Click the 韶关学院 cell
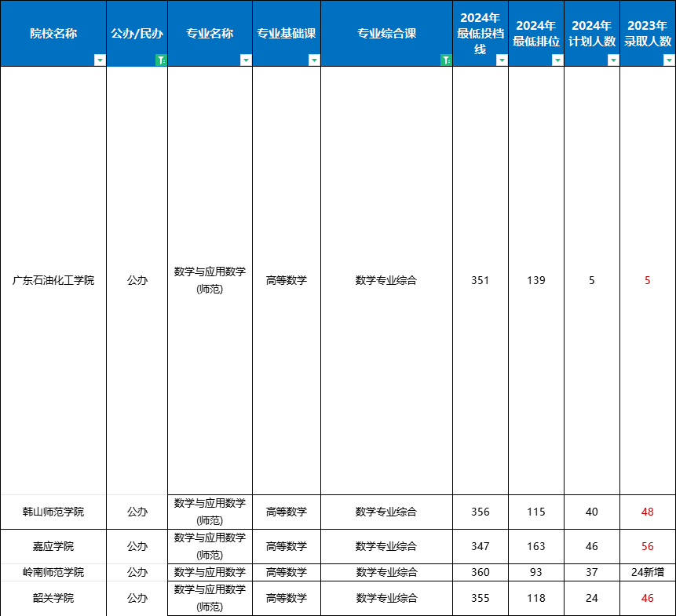 click(53, 598)
